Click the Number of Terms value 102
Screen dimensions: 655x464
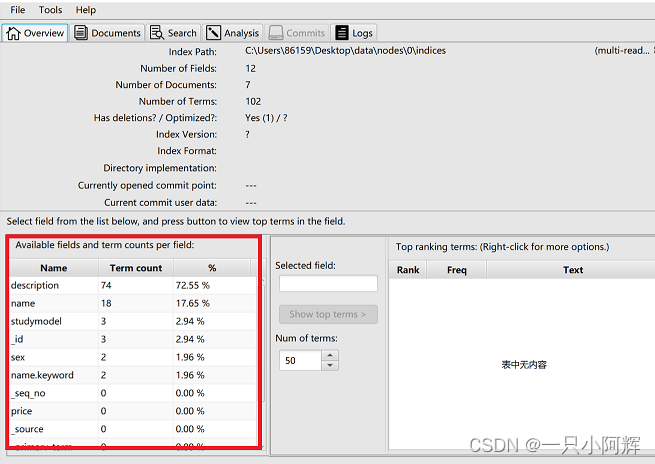(x=253, y=101)
